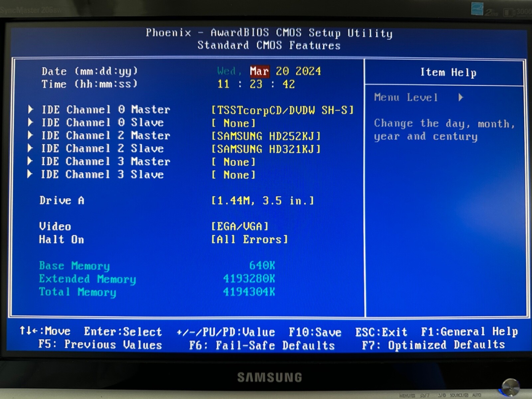Click the F6: Fail-Safe Defaults hint
Screen dimensions: 532x399
click(262, 345)
